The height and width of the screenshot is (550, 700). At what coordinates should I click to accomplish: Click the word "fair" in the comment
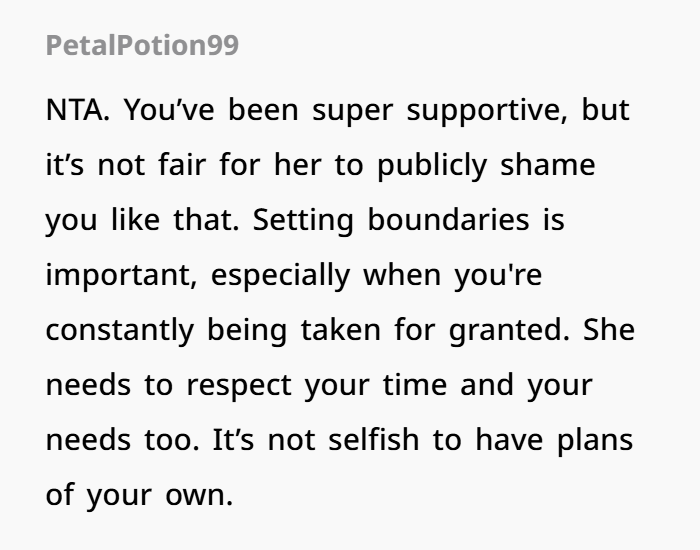coord(182,165)
